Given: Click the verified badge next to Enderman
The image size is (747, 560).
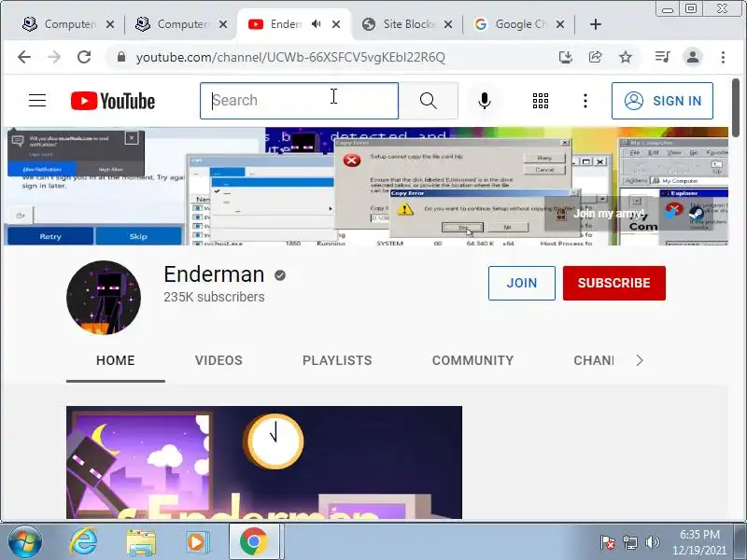Looking at the screenshot, I should coord(280,275).
